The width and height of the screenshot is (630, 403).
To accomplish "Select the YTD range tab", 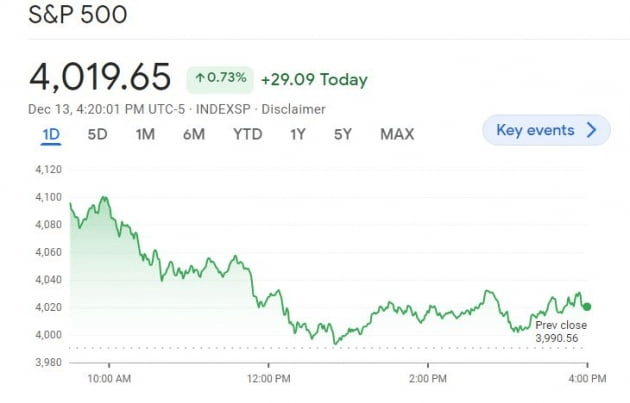I will tap(248, 134).
